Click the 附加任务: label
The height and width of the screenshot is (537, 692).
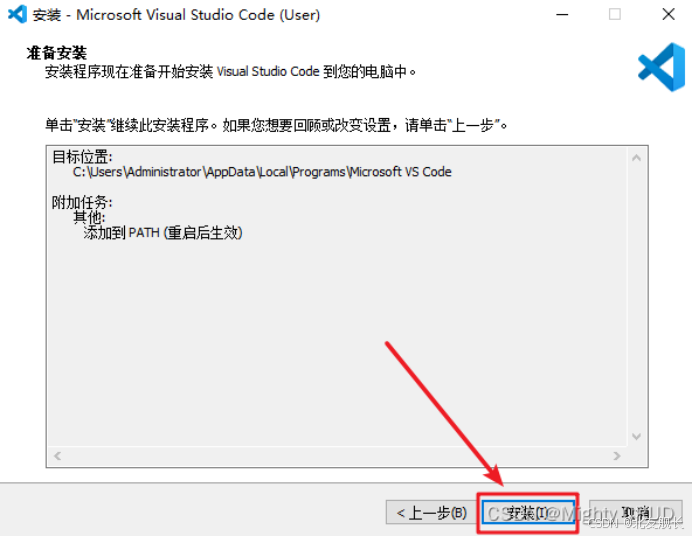83,203
